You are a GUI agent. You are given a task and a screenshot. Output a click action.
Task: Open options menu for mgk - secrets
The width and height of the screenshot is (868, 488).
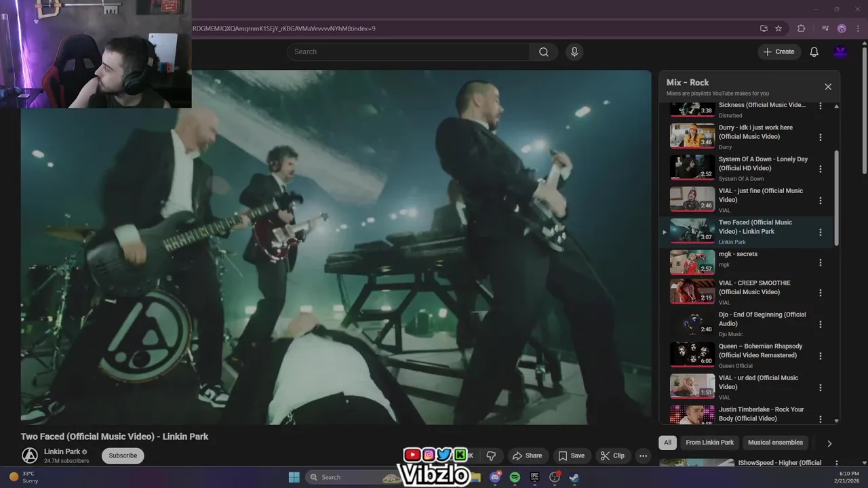(820, 262)
